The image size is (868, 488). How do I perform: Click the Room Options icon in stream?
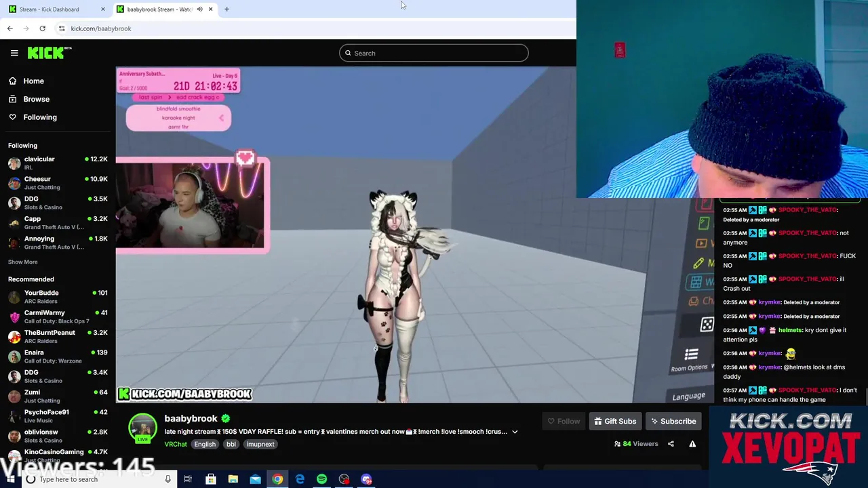(691, 354)
